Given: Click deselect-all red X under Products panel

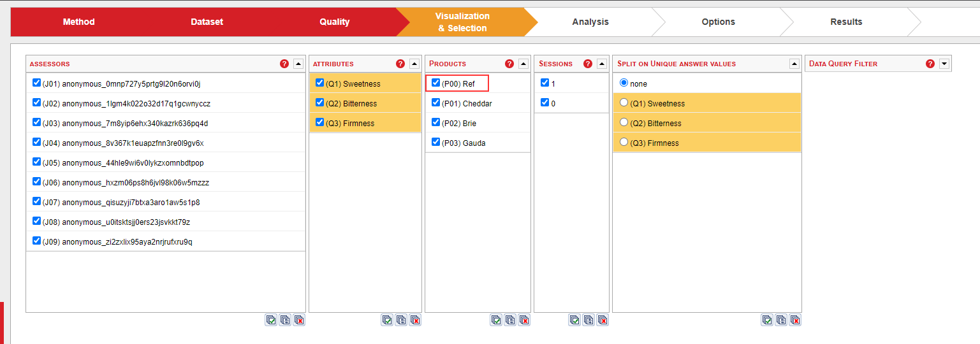Looking at the screenshot, I should [x=524, y=320].
